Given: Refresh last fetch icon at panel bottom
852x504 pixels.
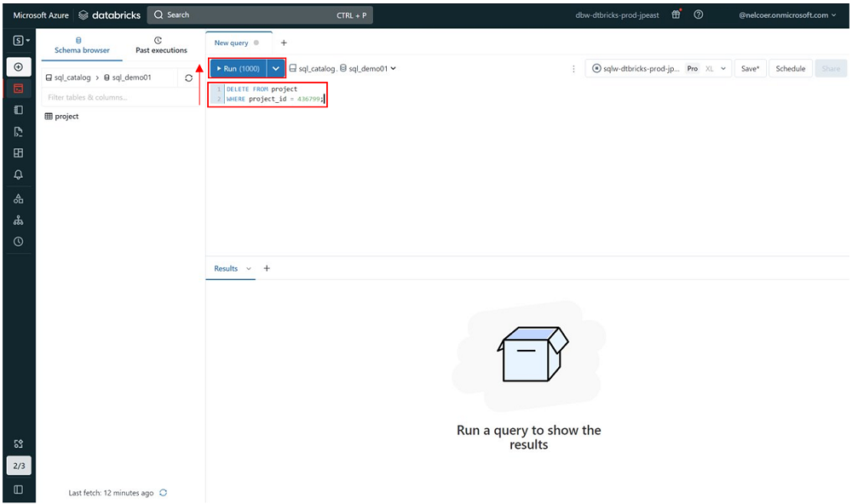Looking at the screenshot, I should pos(163,493).
